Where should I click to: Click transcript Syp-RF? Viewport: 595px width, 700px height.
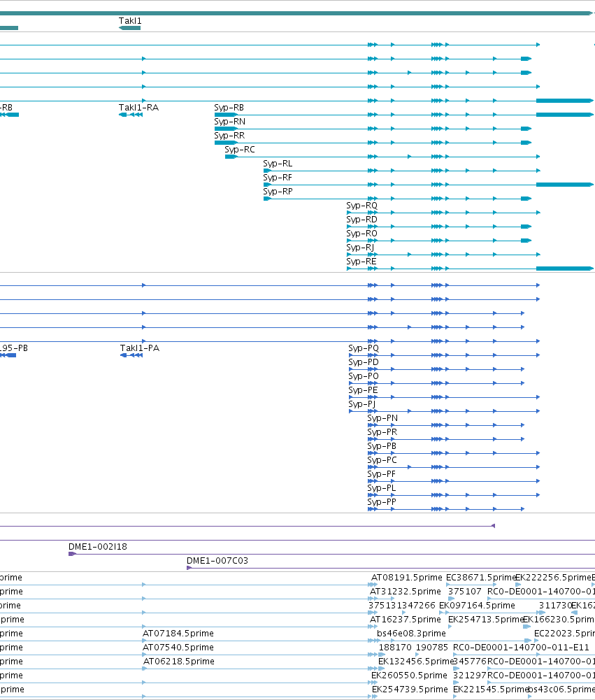(x=277, y=177)
